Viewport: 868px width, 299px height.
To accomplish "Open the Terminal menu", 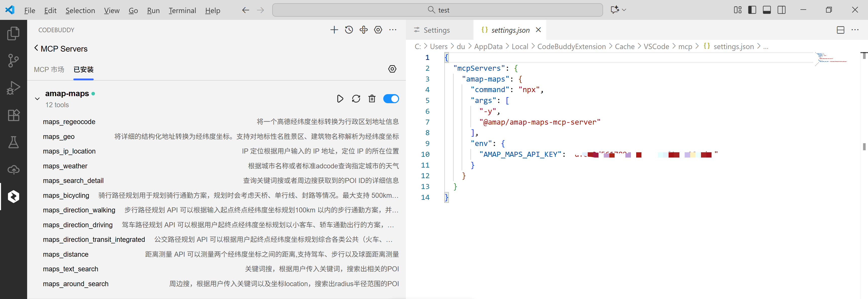I will [182, 11].
